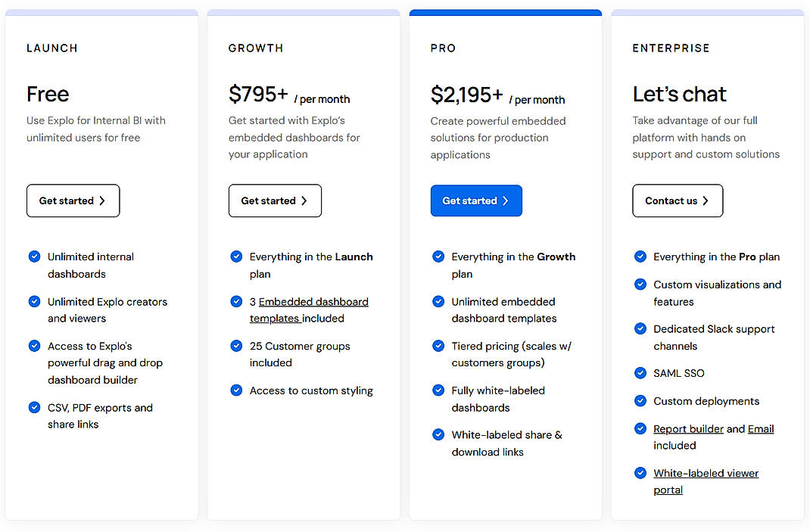Click 'Custom visualizations and features' text
Image resolution: width=810 pixels, height=532 pixels.
(717, 293)
